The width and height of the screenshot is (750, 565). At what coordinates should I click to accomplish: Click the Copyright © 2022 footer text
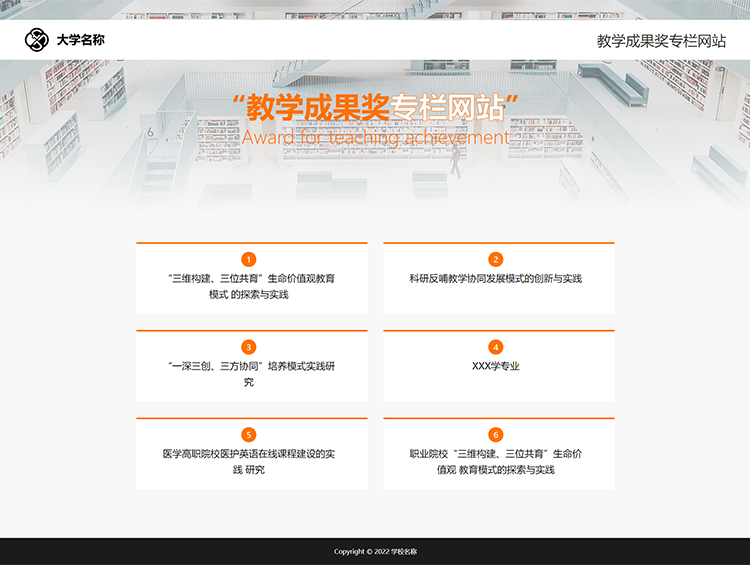coord(360,551)
